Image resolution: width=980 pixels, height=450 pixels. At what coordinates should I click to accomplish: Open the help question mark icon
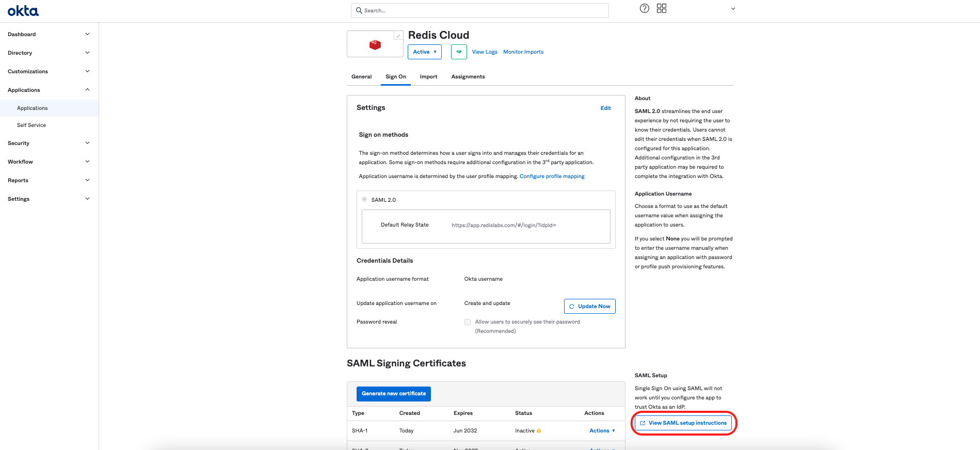click(644, 8)
